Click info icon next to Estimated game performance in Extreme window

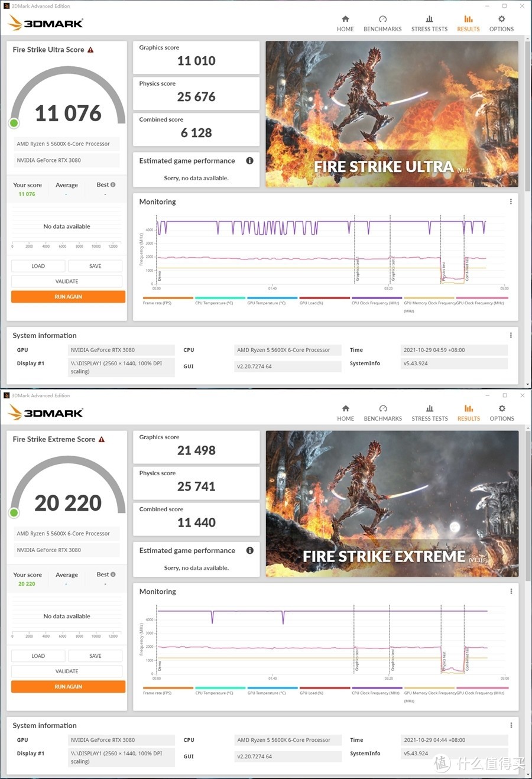[x=249, y=550]
